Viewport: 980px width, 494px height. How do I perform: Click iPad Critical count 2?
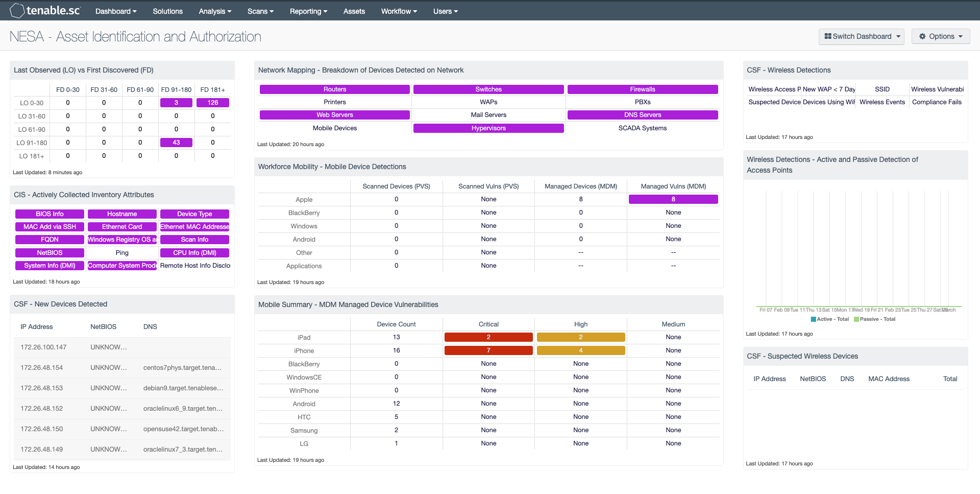488,337
